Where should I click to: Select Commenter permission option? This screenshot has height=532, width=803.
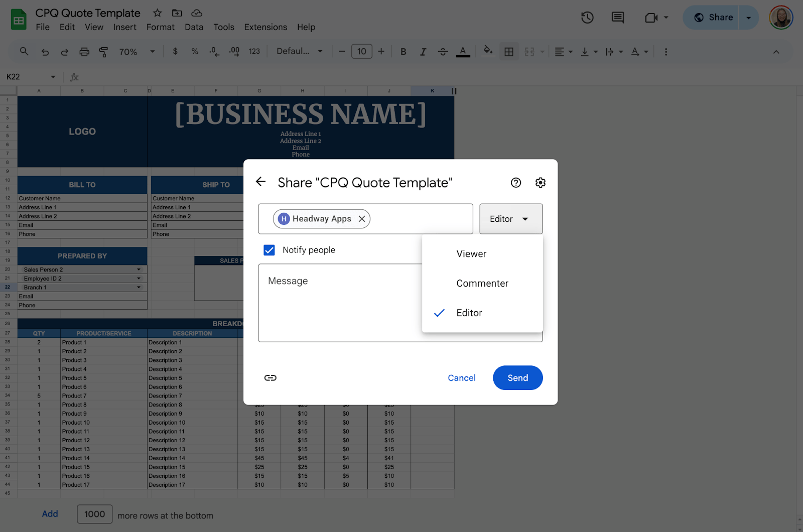click(482, 284)
